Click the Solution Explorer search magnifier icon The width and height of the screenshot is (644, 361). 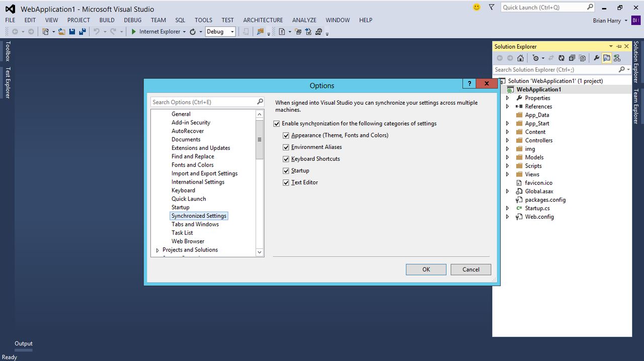click(x=622, y=69)
